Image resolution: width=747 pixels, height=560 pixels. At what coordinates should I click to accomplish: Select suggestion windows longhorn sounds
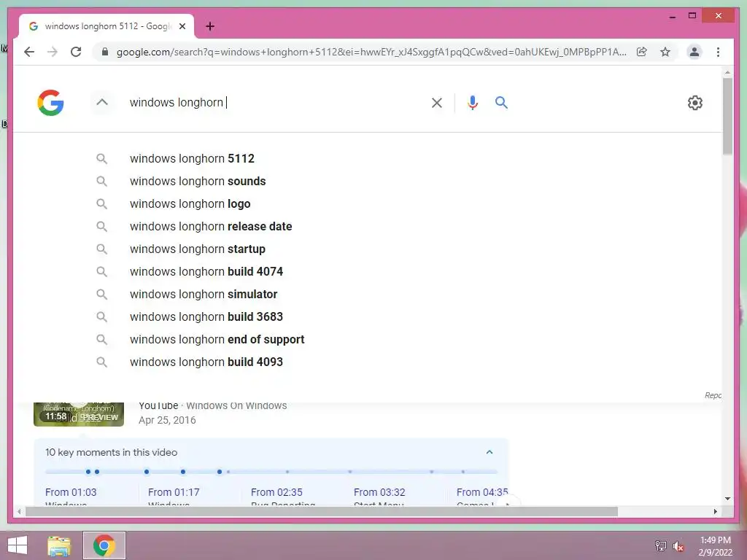[198, 181]
